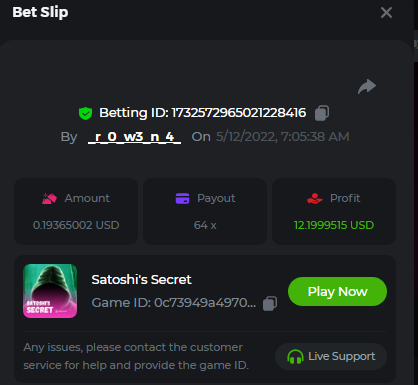418x385 pixels.
Task: Click the red Profit hand icon
Action: point(315,198)
